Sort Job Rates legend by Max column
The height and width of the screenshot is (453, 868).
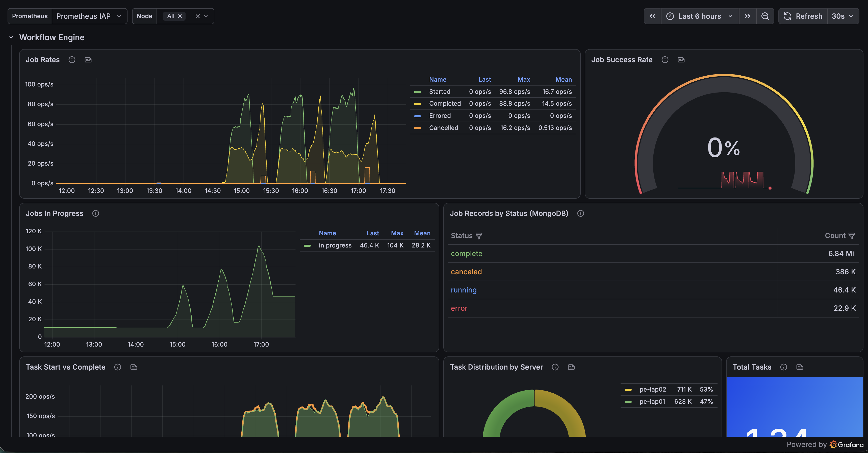(x=524, y=80)
